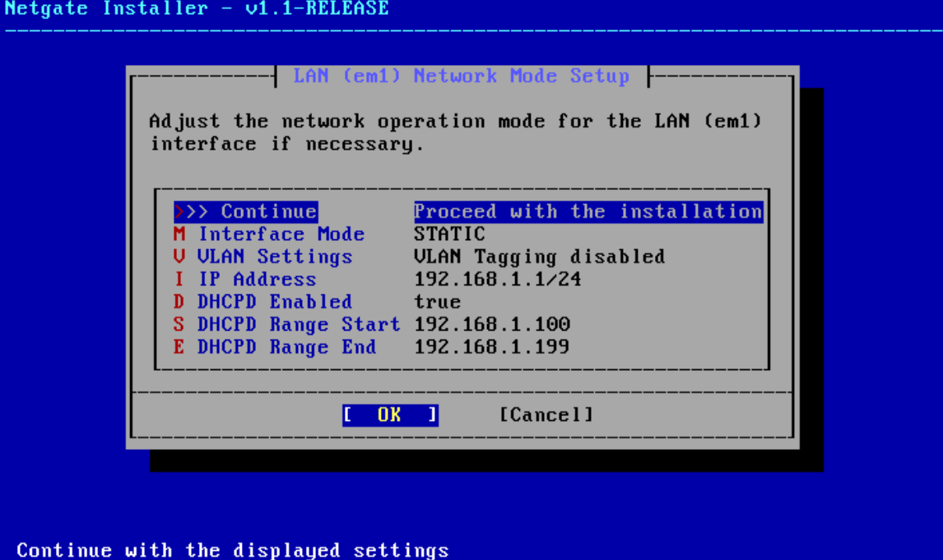943x560 pixels.
Task: Click the 192.168.1.199 range end value
Action: [x=491, y=347]
